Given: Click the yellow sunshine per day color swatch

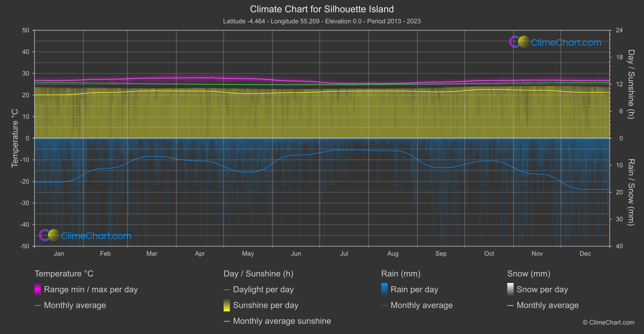Looking at the screenshot, I should coord(227,305).
